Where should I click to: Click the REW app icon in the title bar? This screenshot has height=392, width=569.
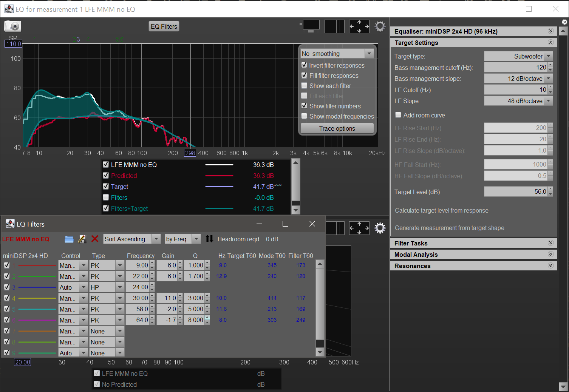click(x=9, y=9)
